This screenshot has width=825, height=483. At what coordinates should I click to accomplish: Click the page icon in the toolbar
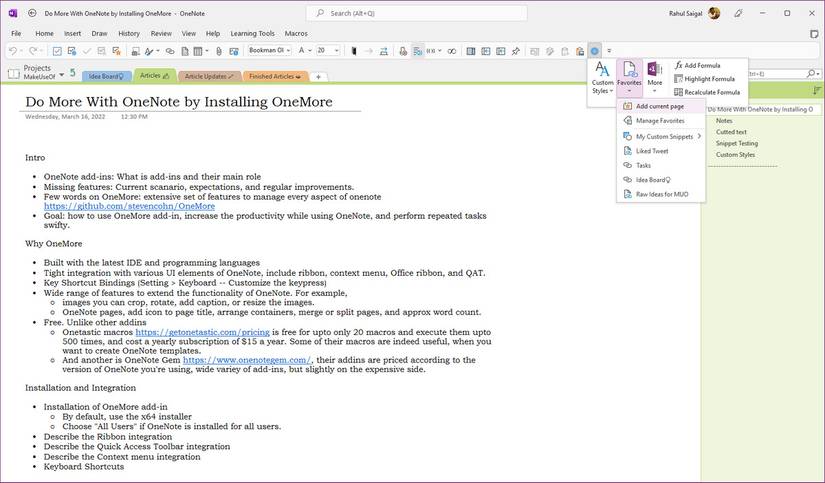coord(185,51)
